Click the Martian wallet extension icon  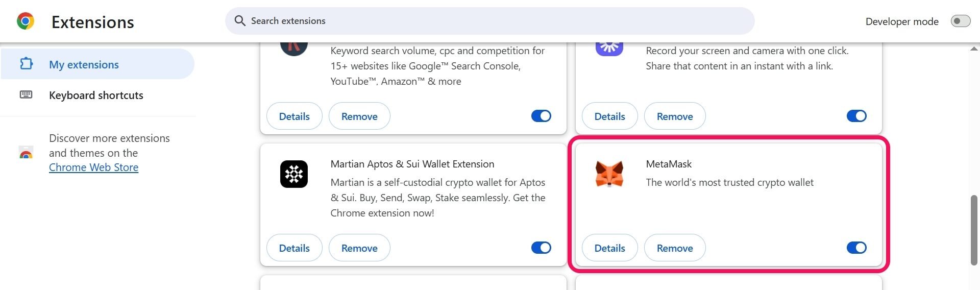click(293, 174)
